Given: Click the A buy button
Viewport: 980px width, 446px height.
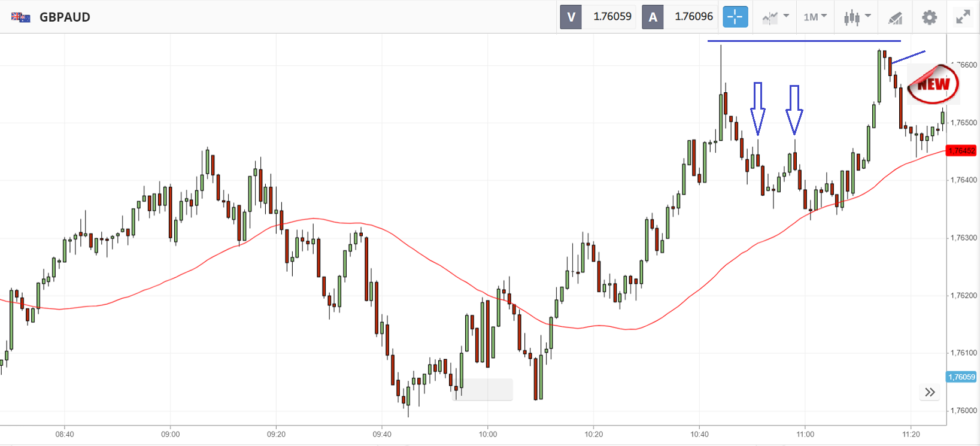Looking at the screenshot, I should tap(653, 17).
